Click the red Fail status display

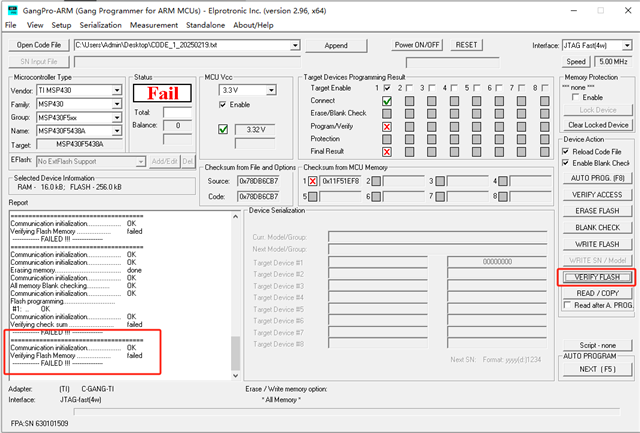[x=162, y=93]
